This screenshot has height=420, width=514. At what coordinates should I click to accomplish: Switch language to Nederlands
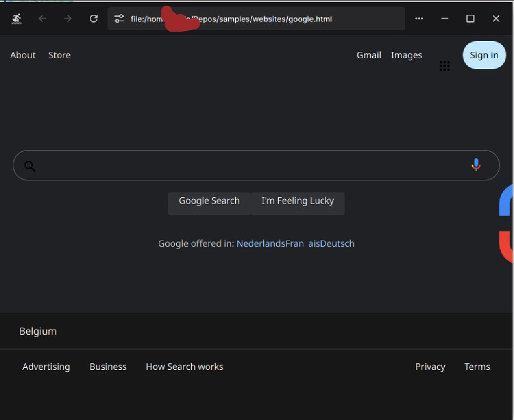coord(261,244)
